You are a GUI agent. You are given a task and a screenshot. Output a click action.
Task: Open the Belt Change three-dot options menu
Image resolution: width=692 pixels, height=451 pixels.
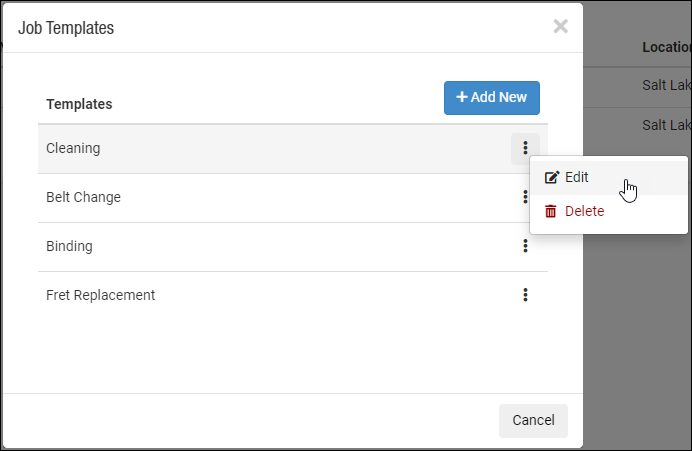click(x=525, y=197)
